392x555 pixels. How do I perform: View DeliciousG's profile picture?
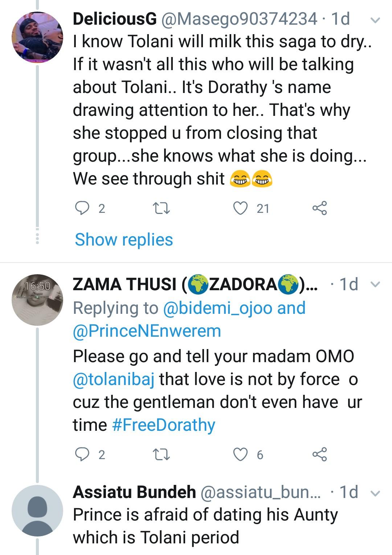click(x=37, y=37)
